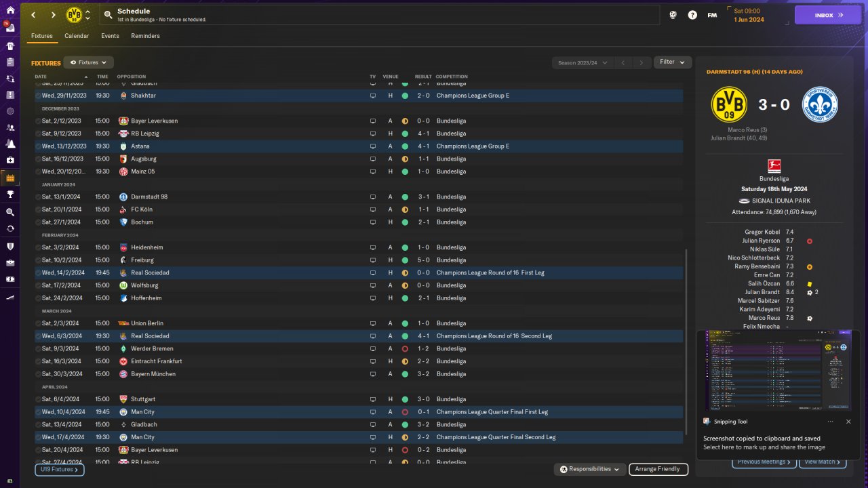Click the Marco Reus name in lineup list

point(764,318)
